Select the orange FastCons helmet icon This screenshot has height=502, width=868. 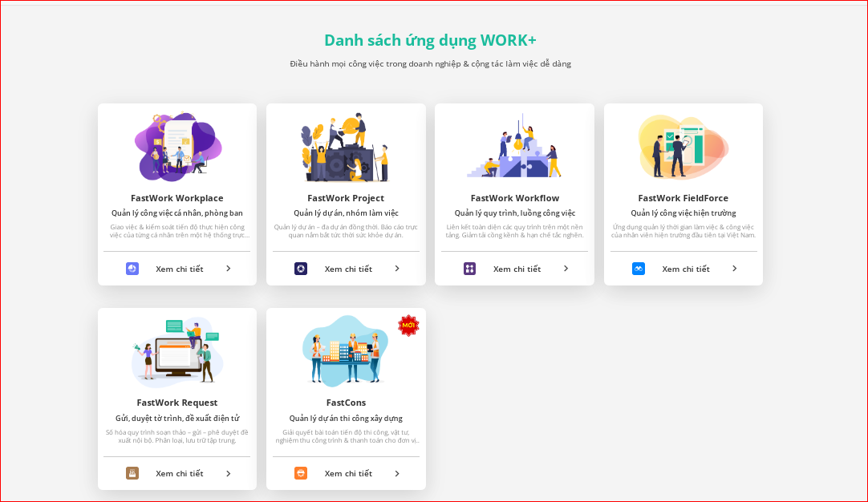[300, 473]
